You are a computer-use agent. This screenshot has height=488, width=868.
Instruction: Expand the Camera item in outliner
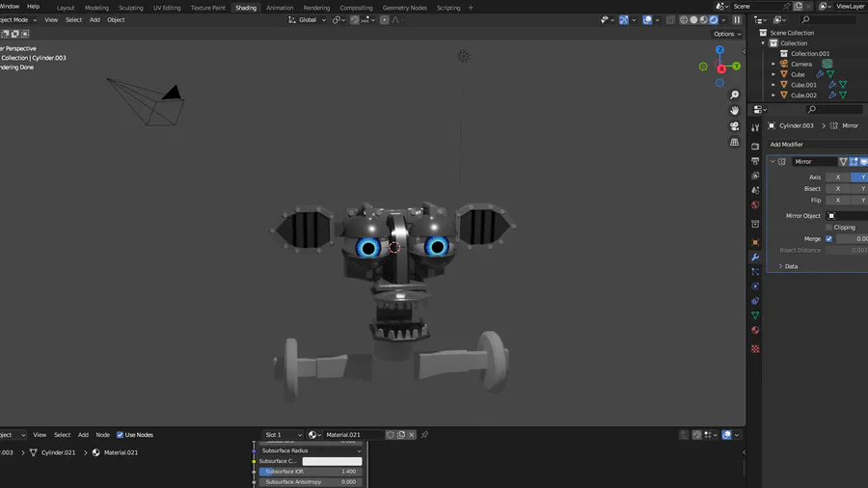773,65
